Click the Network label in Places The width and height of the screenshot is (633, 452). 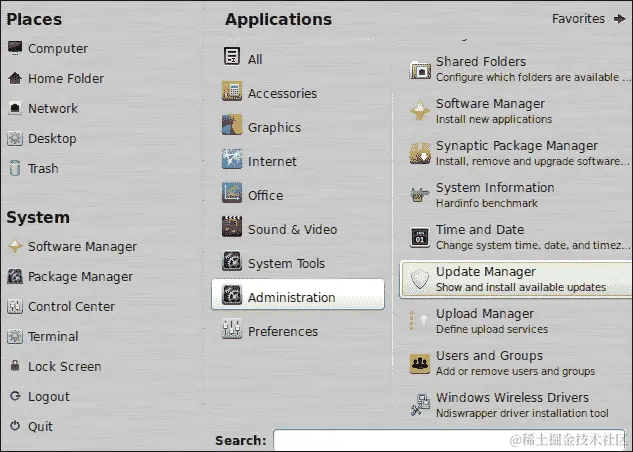pos(53,108)
